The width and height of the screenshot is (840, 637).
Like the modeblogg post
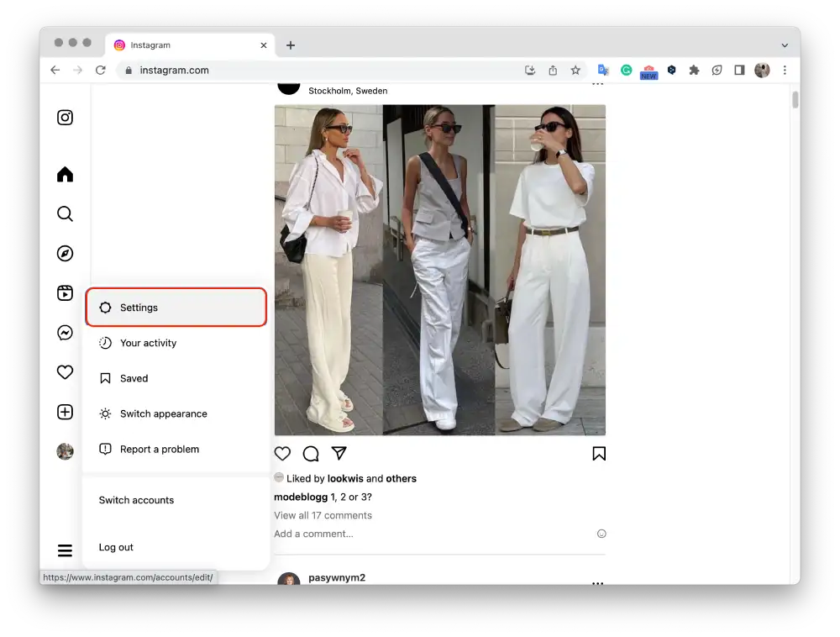pyautogui.click(x=282, y=454)
